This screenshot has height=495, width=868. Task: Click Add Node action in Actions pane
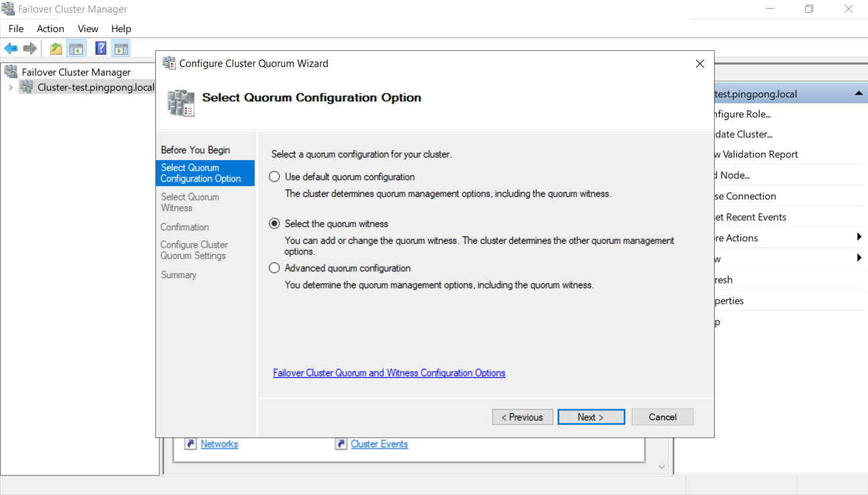click(x=731, y=175)
